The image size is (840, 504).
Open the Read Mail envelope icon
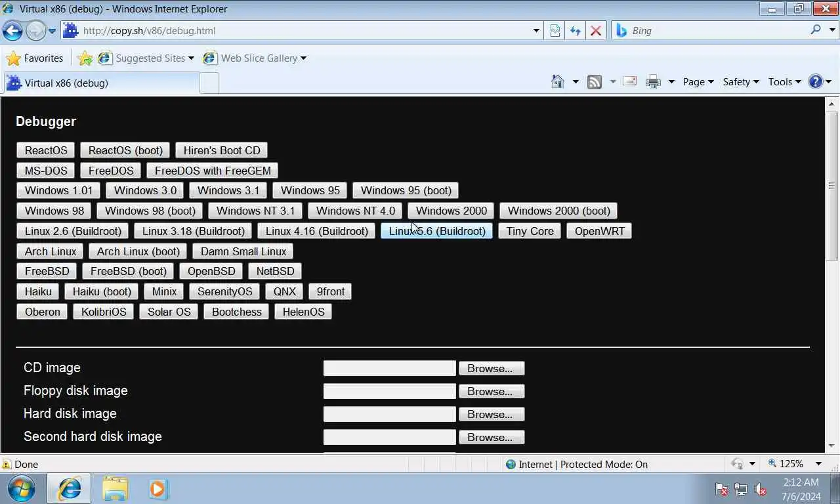click(630, 81)
